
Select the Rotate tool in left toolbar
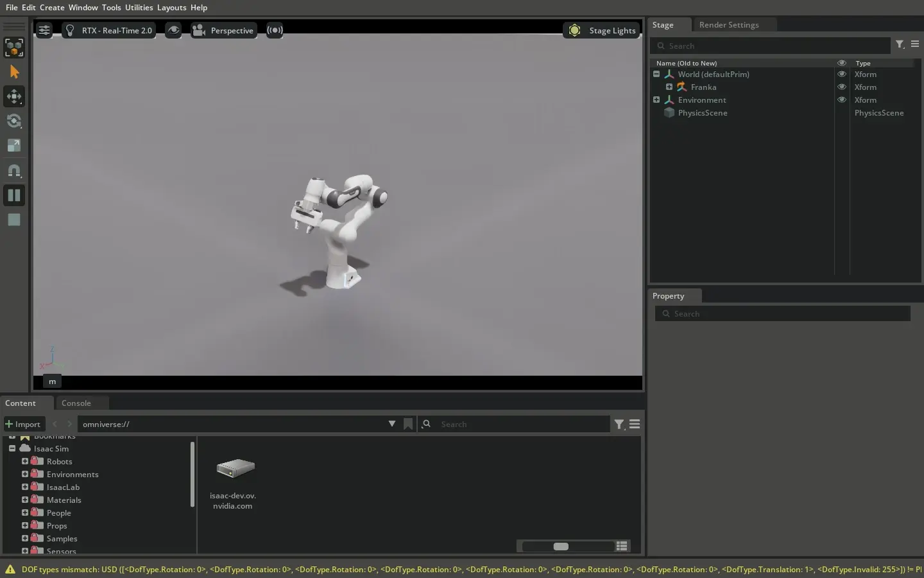pos(14,121)
